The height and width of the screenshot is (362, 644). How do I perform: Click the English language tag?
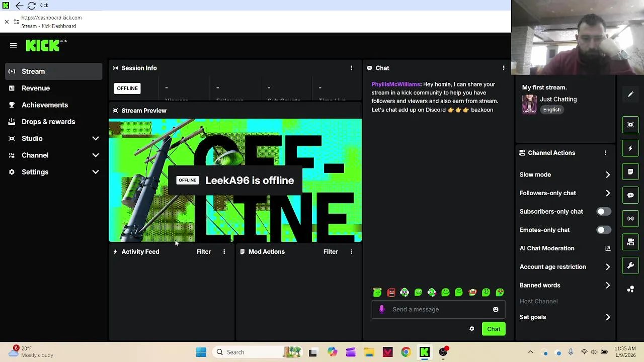click(x=552, y=110)
